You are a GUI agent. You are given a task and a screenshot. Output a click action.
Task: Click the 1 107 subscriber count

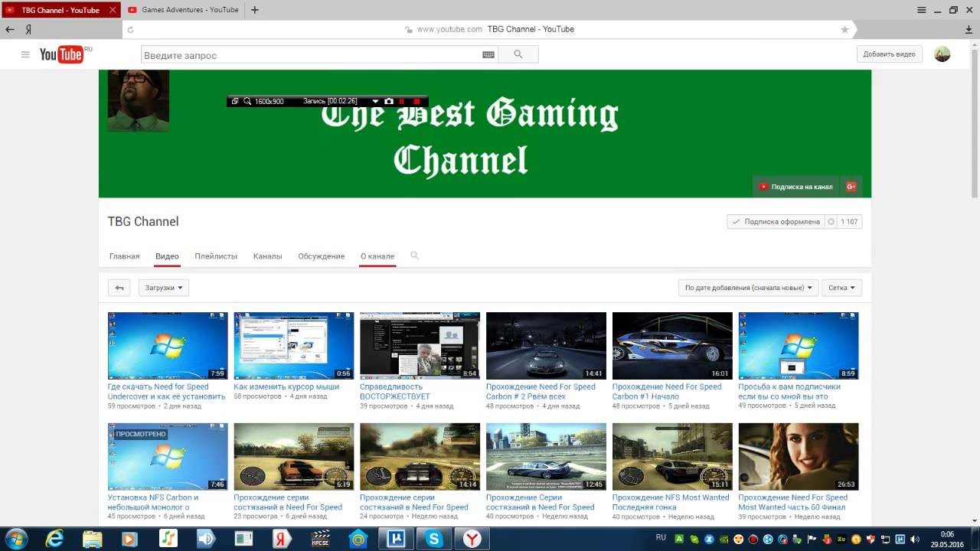pos(850,222)
